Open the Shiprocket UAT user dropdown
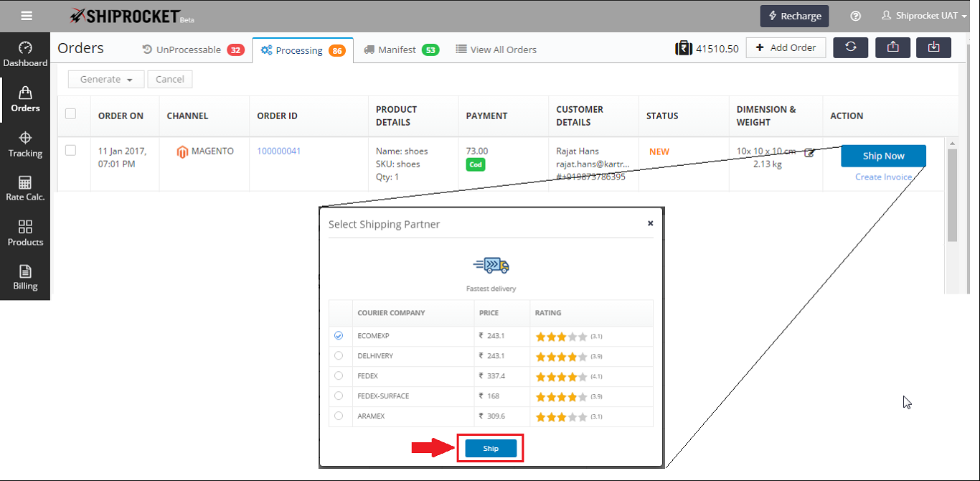 pyautogui.click(x=924, y=16)
